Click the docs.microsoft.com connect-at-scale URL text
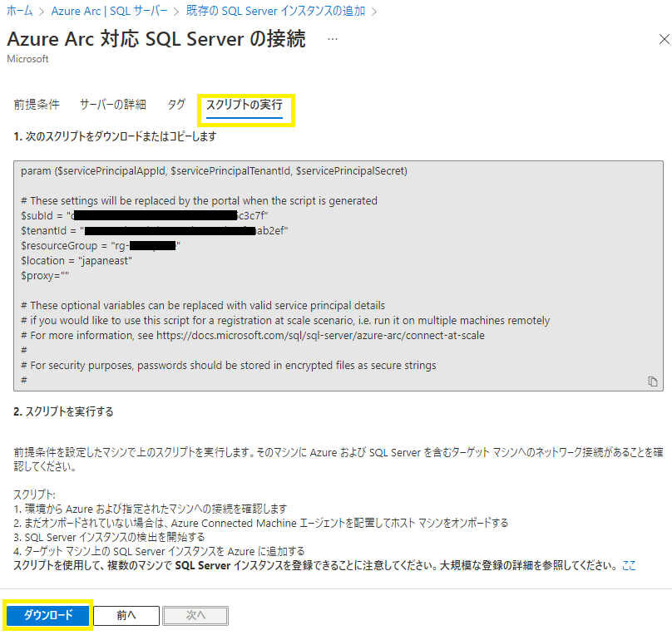 320,335
